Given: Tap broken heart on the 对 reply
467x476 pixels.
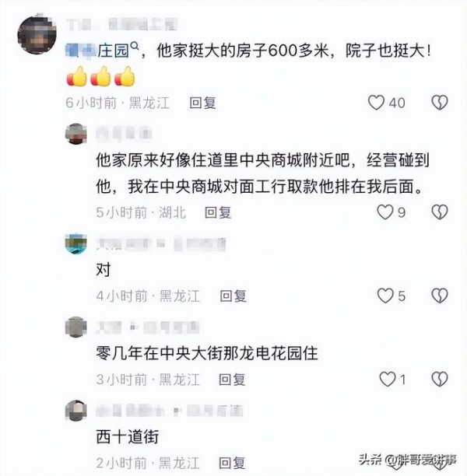Looking at the screenshot, I should click(x=440, y=296).
